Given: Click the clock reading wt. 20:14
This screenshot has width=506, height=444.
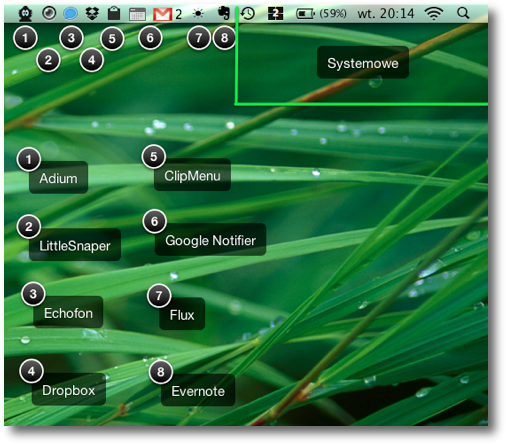Looking at the screenshot, I should (x=386, y=14).
